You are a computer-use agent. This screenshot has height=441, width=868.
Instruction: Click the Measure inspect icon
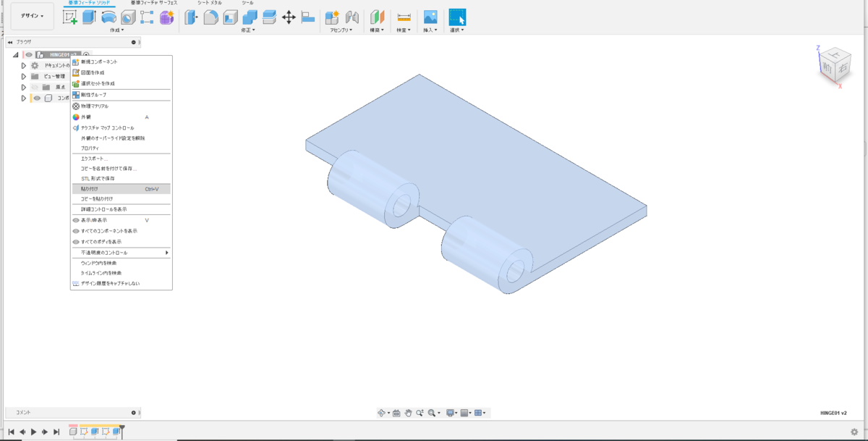pos(404,17)
